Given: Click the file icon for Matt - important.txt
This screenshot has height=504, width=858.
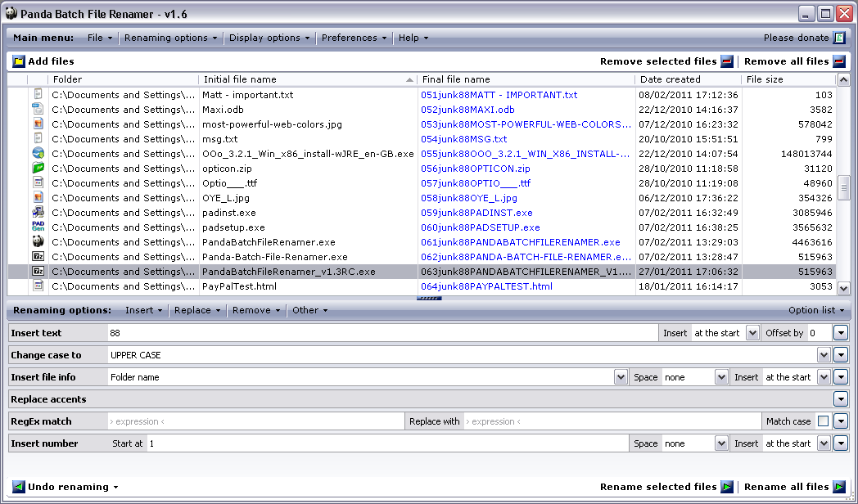Looking at the screenshot, I should coord(38,95).
